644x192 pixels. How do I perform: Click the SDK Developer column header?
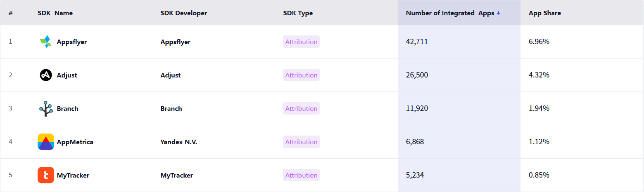click(x=184, y=13)
